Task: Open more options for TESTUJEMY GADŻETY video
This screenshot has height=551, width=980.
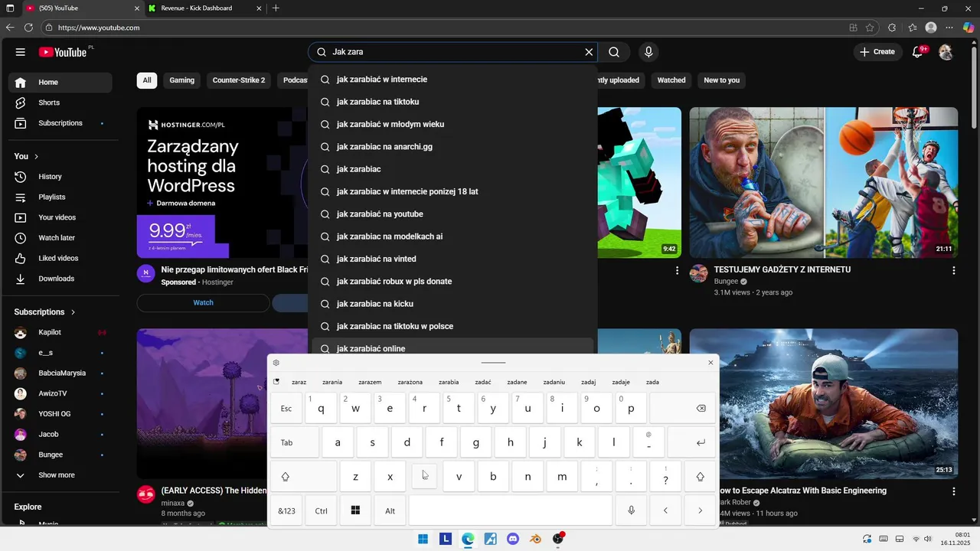Action: (x=953, y=271)
